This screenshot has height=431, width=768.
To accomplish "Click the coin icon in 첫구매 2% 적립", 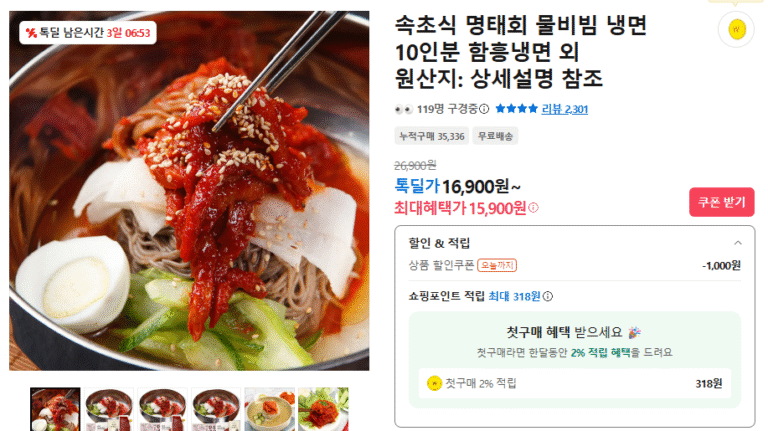I will [434, 383].
